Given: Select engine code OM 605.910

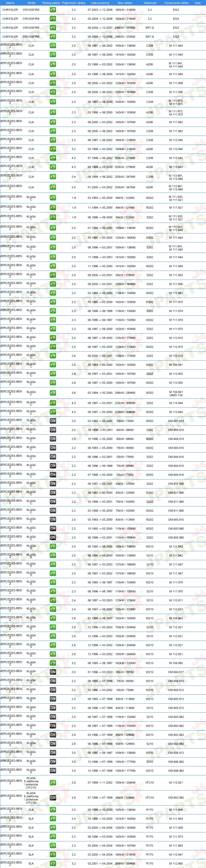Looking at the screenshot, I should pos(176,520).
